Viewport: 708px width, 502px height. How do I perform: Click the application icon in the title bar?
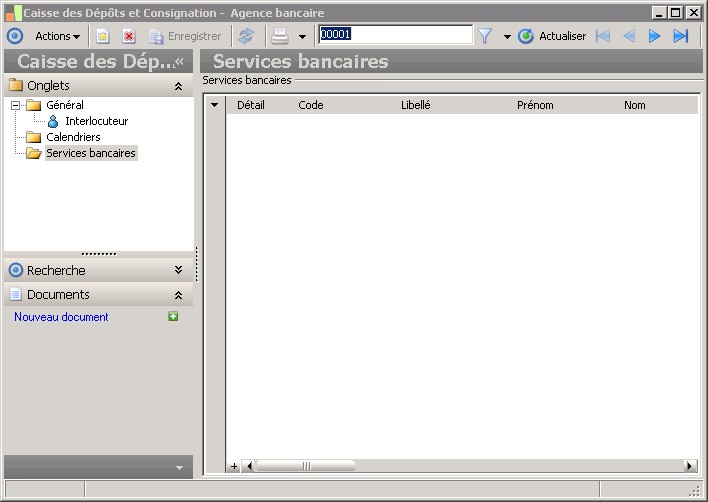[x=13, y=13]
